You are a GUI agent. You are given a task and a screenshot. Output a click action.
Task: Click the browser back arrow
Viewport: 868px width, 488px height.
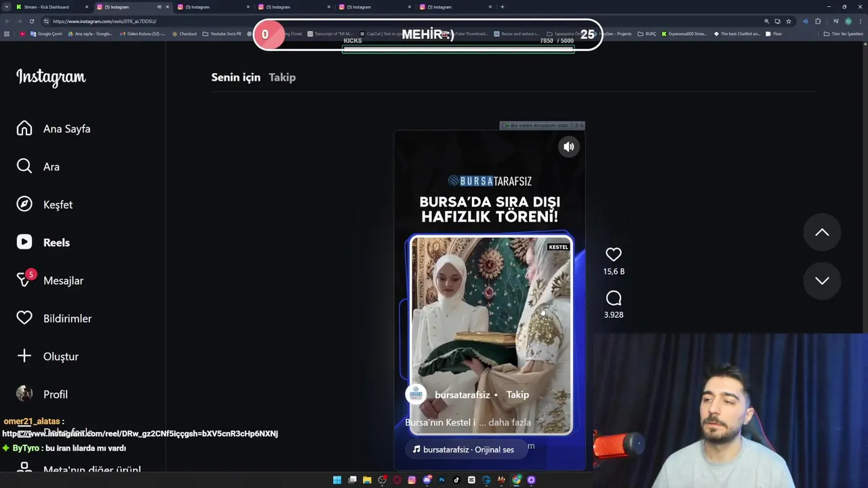(x=8, y=21)
